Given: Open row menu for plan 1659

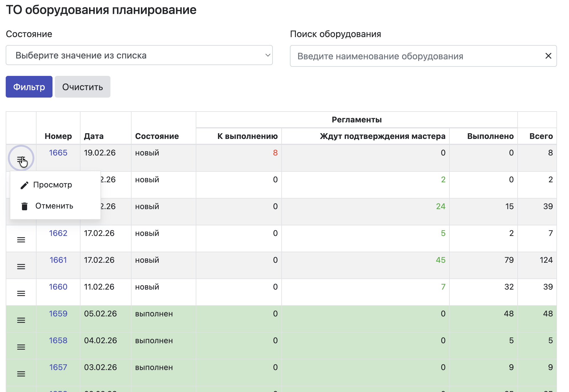Looking at the screenshot, I should (21, 320).
